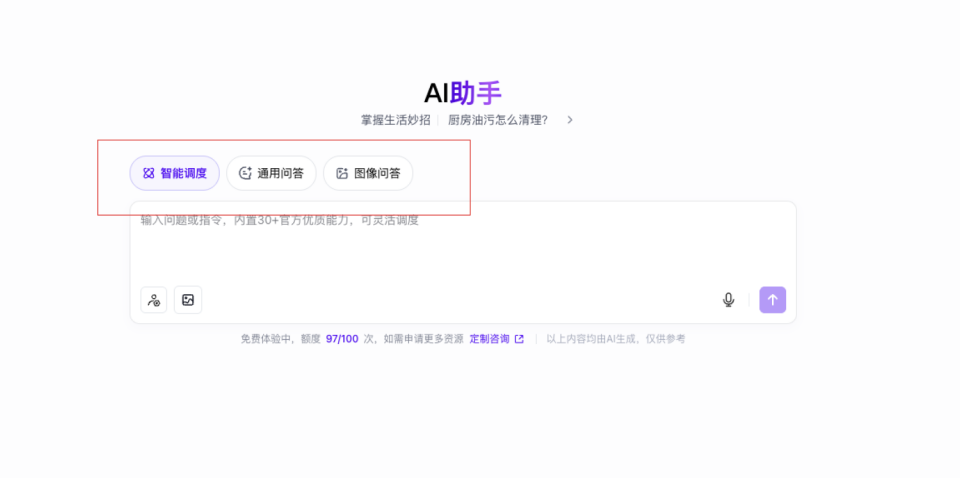
Task: Focus the question input text area
Action: coord(460,250)
